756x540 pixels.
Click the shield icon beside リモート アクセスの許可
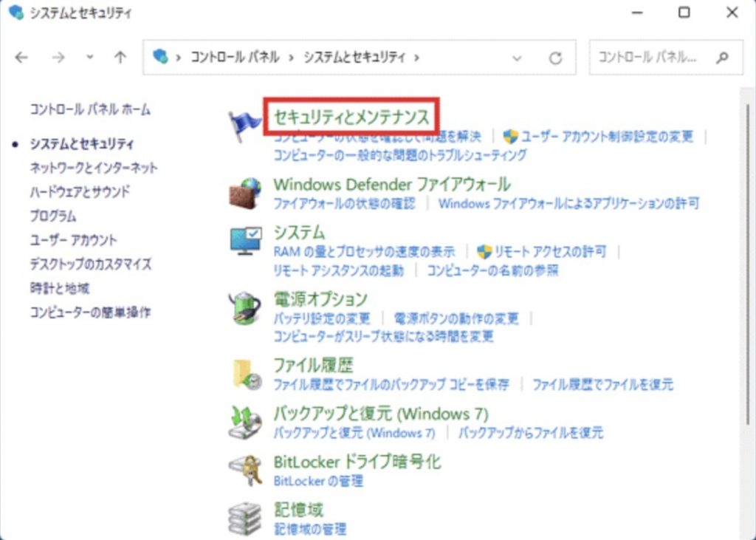pos(484,251)
